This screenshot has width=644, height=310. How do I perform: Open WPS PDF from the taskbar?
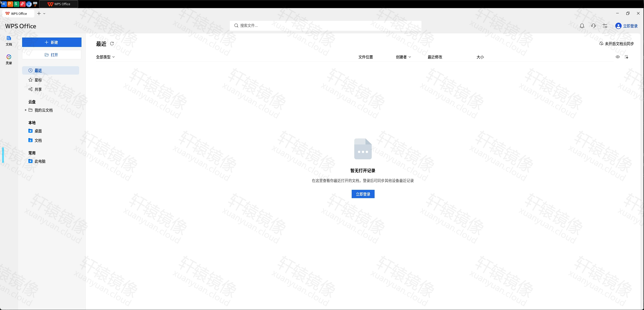tap(22, 4)
